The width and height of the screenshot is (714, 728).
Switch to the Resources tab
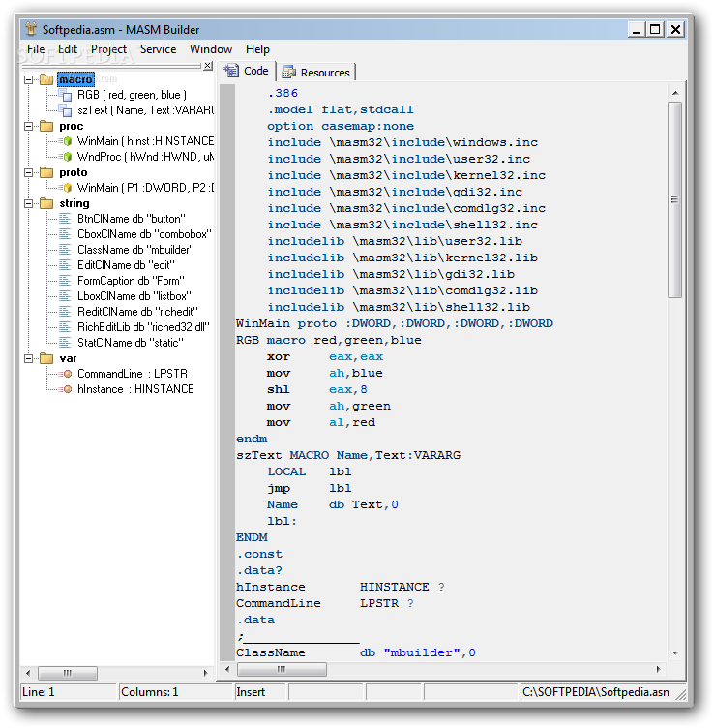(316, 73)
